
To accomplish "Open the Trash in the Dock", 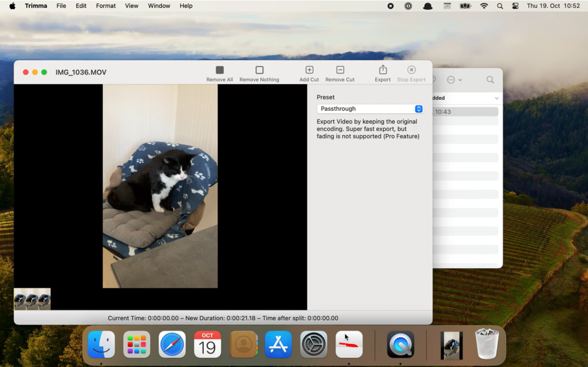I will click(x=487, y=344).
